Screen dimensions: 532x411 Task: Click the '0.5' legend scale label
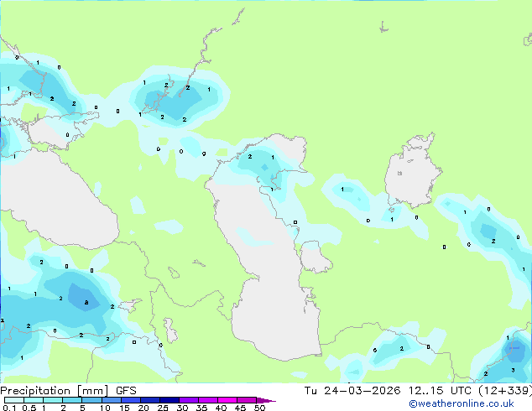click(x=29, y=408)
